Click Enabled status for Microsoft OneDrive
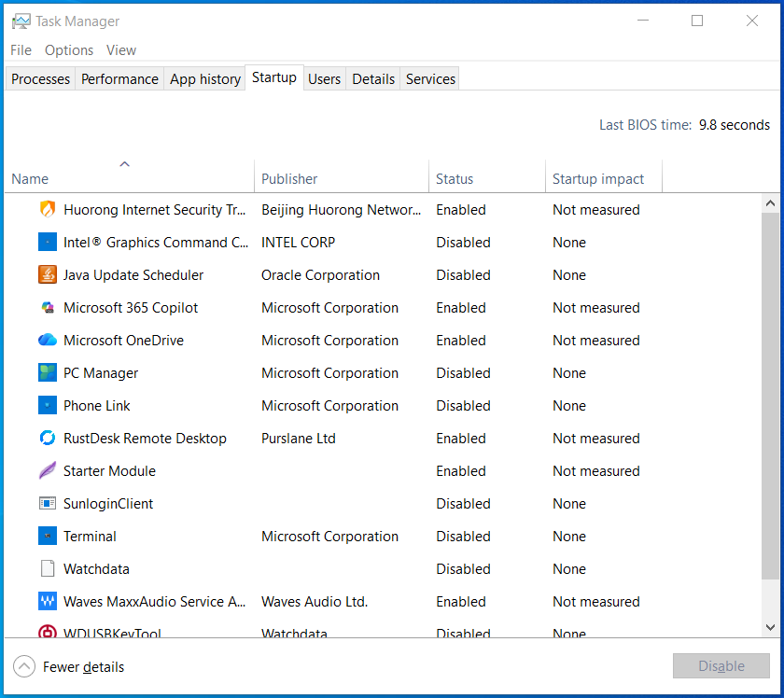The height and width of the screenshot is (698, 784). [x=460, y=340]
